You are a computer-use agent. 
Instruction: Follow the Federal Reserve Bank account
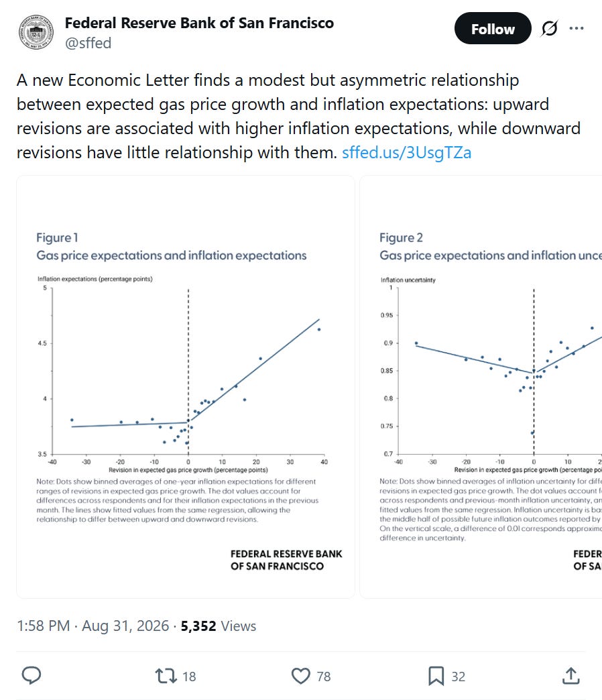pyautogui.click(x=493, y=29)
